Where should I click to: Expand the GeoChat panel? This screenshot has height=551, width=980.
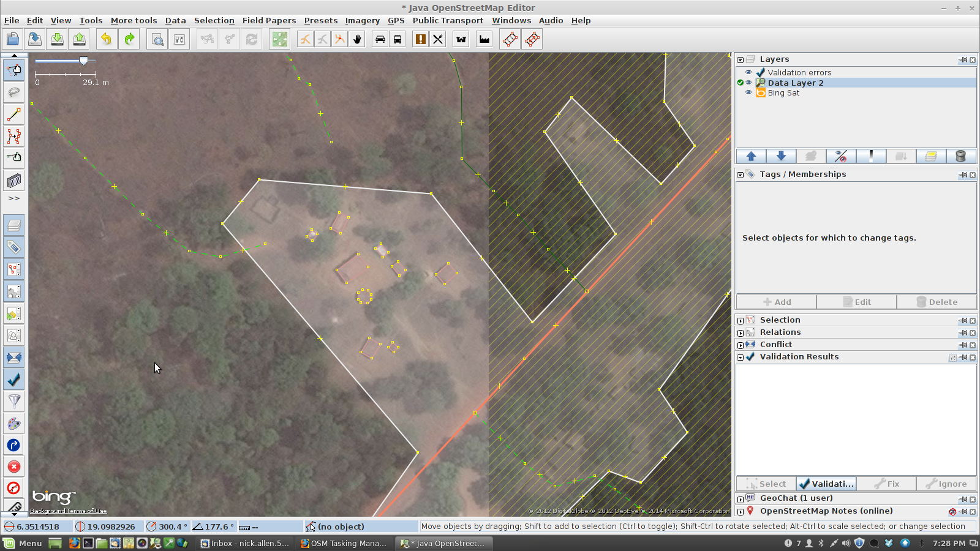741,500
